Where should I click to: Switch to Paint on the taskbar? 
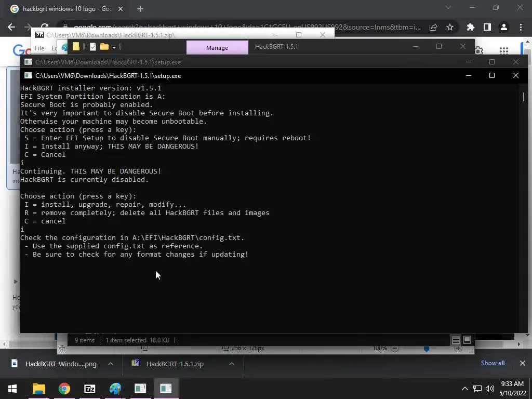(115, 389)
